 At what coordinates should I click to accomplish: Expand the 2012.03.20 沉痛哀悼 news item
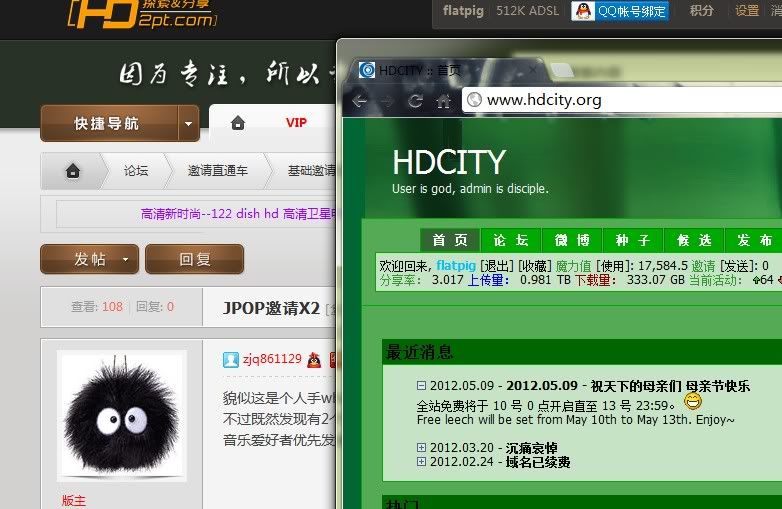coord(421,448)
